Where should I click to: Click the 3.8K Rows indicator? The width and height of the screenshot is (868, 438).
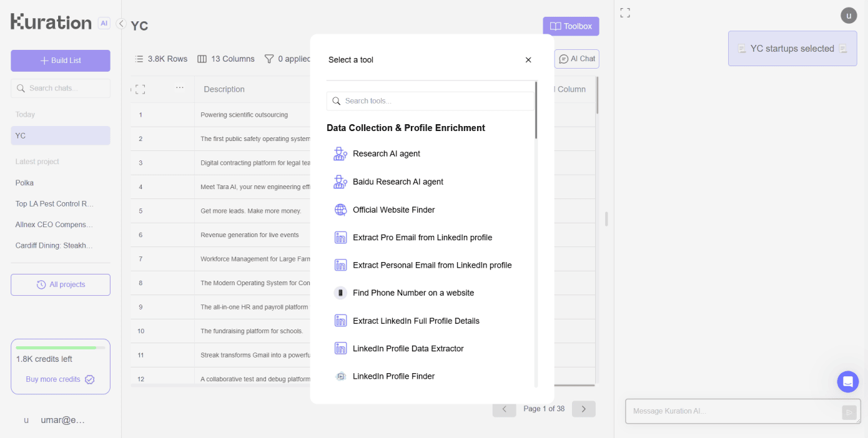[x=161, y=59]
